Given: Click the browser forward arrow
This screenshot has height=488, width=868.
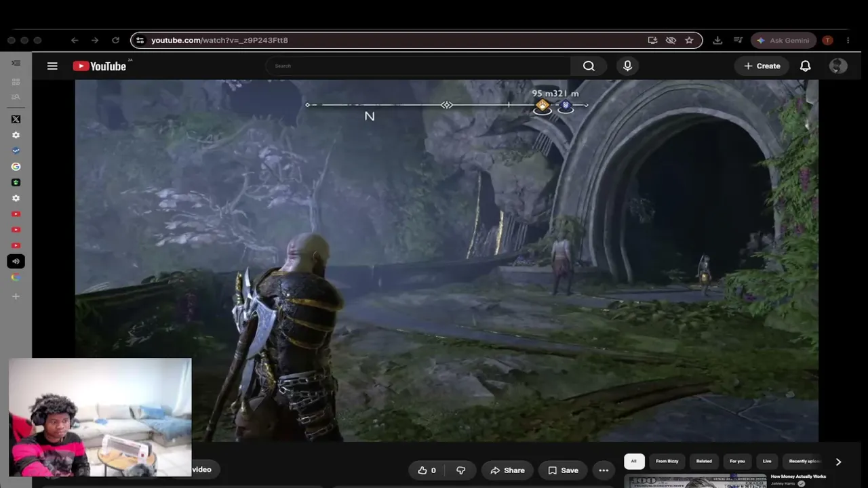Looking at the screenshot, I should (x=95, y=41).
